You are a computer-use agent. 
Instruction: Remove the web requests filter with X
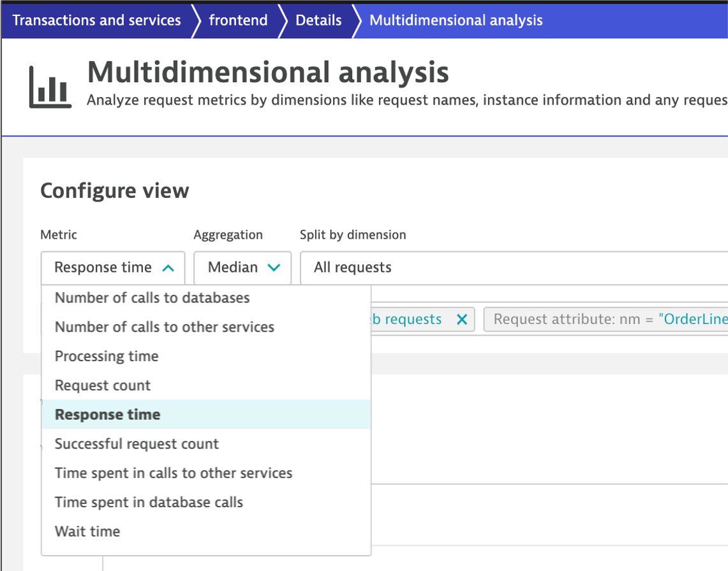[x=462, y=319]
